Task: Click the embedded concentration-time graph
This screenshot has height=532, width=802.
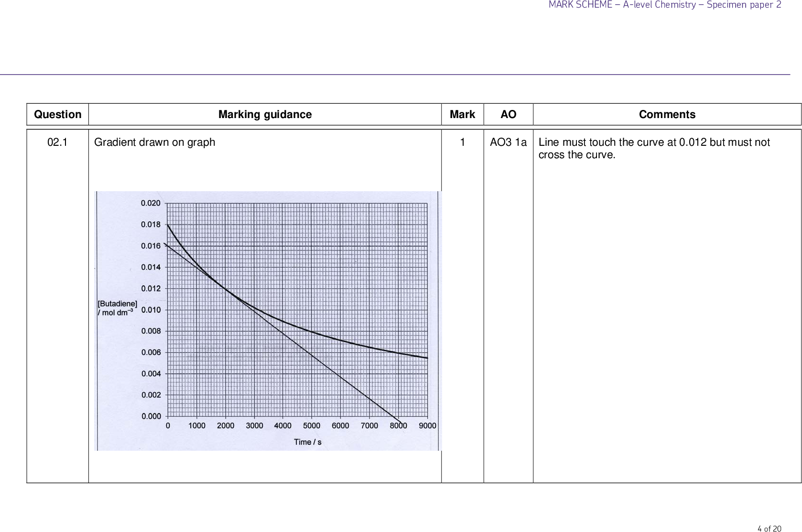Action: [268, 319]
